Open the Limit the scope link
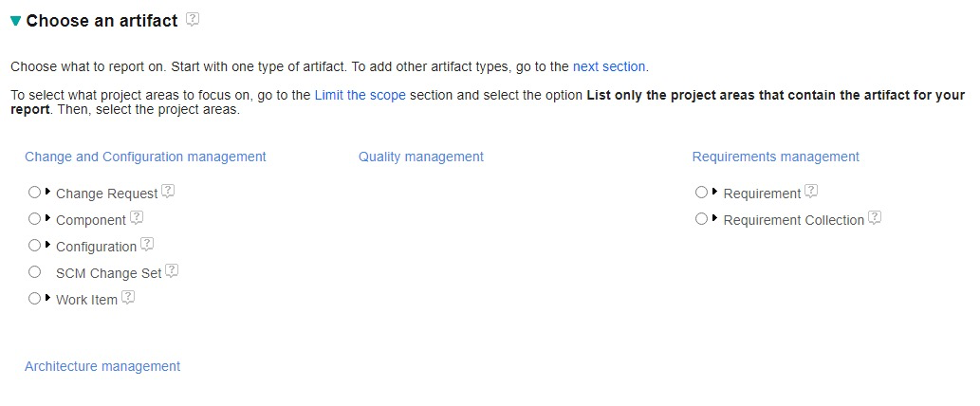The height and width of the screenshot is (406, 980). click(360, 96)
